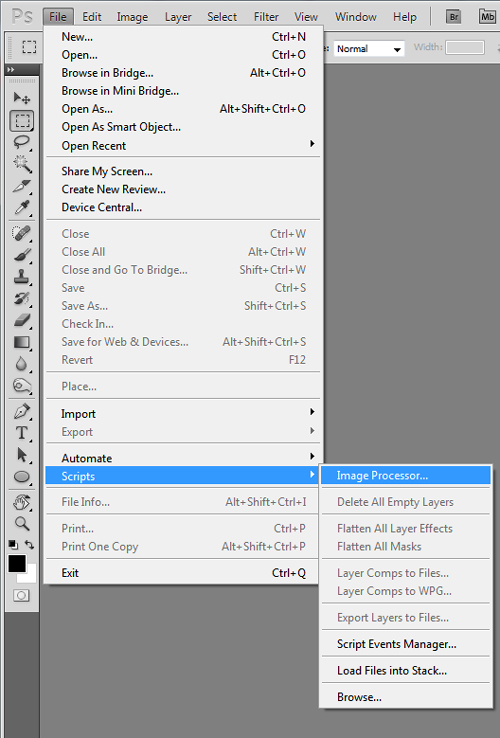
Task: Open the Image menu
Action: (132, 17)
